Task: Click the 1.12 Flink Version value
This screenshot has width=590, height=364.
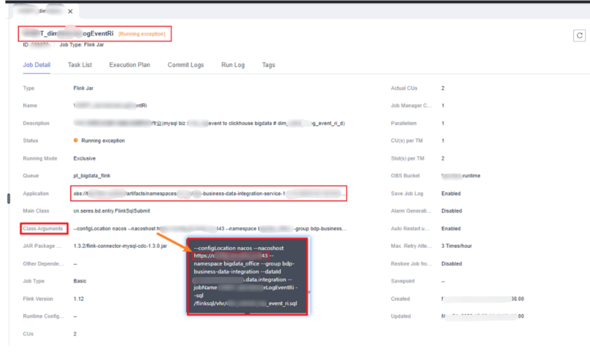Action: tap(78, 299)
